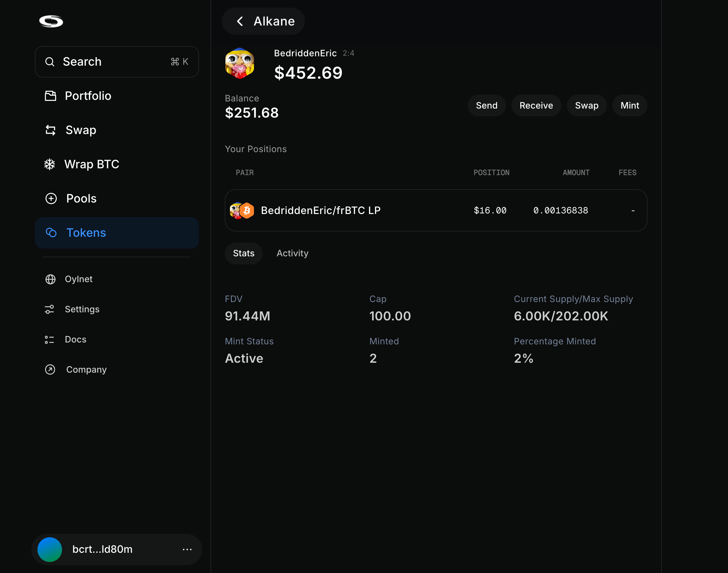Click the Percentage Minted 2% value
Viewport: 728px width, 573px height.
523,358
